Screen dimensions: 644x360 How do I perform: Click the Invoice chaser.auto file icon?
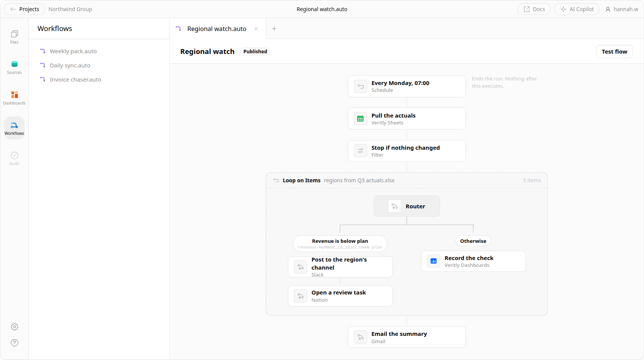point(43,79)
